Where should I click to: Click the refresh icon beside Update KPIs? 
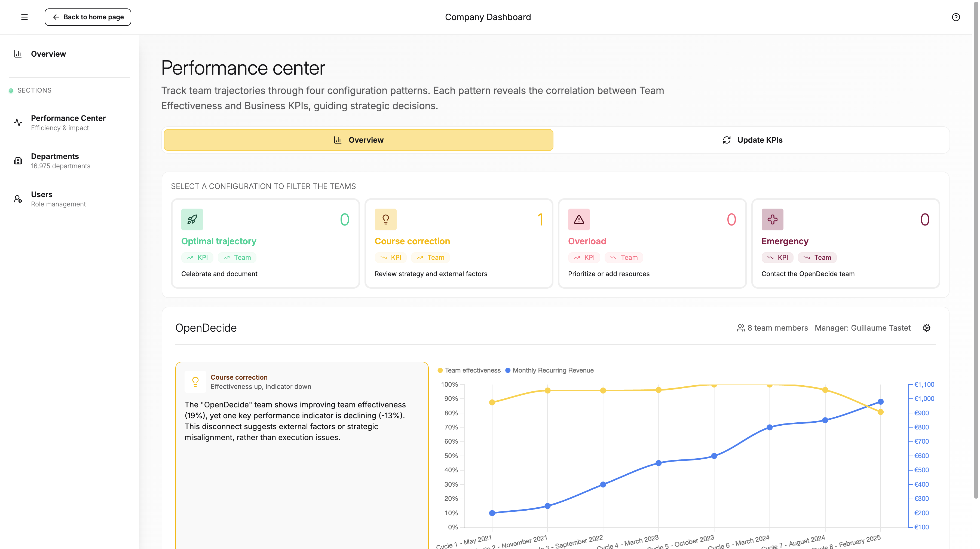(727, 140)
